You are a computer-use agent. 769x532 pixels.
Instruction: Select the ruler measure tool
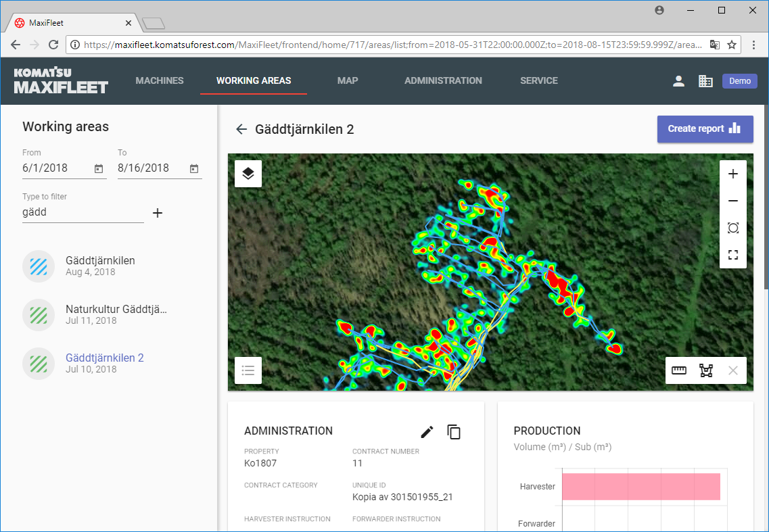coord(679,370)
